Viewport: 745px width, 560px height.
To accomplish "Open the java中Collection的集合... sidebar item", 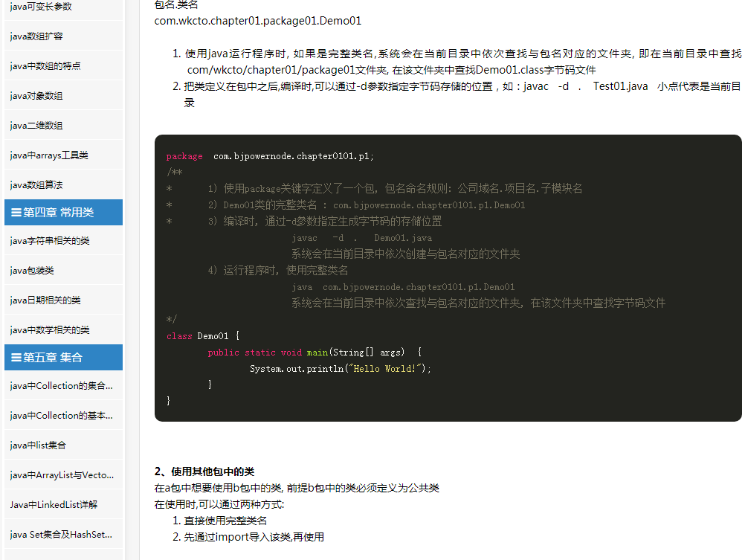I will pyautogui.click(x=62, y=386).
